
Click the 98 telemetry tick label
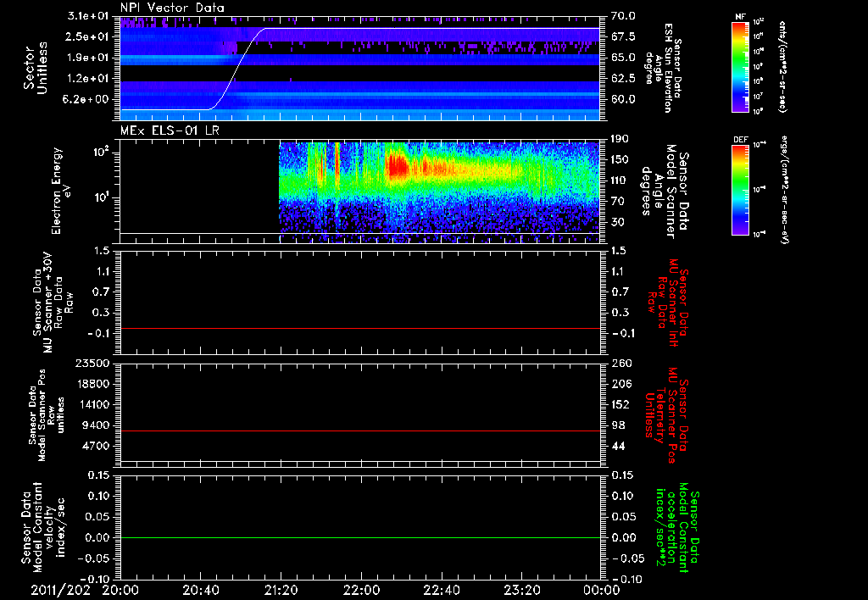[618, 425]
